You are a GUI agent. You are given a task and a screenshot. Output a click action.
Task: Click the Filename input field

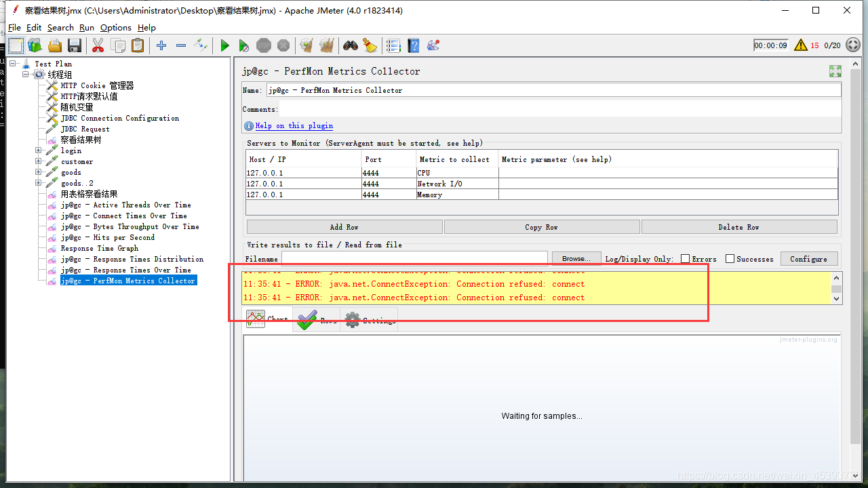(414, 258)
